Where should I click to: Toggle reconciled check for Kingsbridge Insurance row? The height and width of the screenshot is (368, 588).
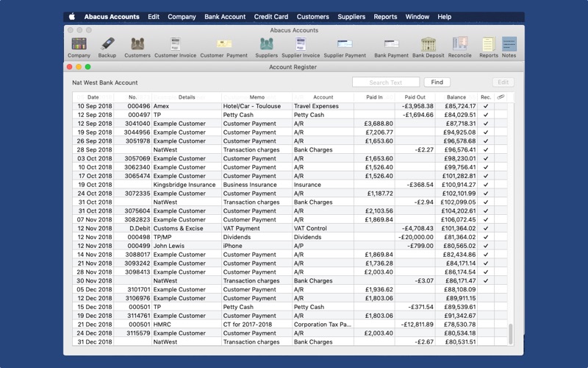click(486, 185)
